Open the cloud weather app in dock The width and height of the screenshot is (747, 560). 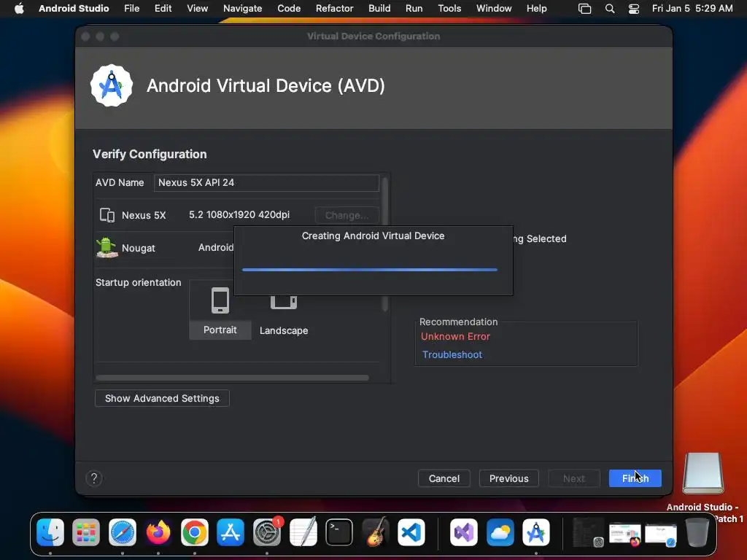[500, 532]
